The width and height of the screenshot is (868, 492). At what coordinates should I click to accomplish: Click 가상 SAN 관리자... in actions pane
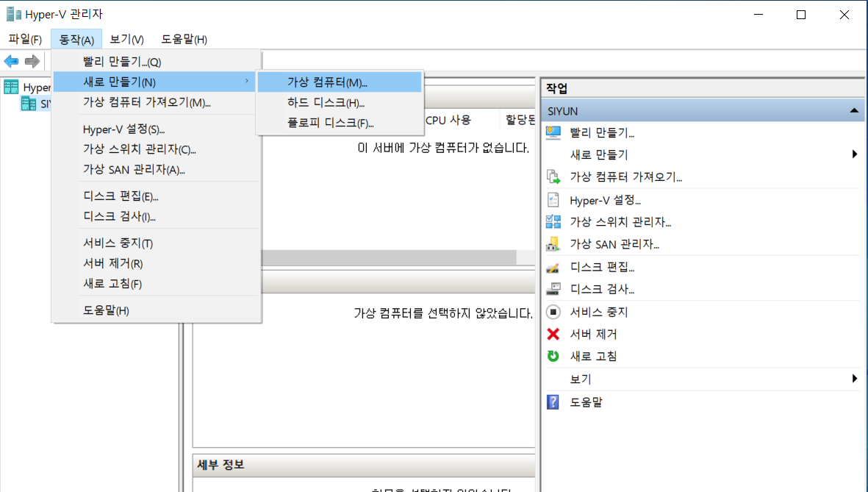click(614, 244)
